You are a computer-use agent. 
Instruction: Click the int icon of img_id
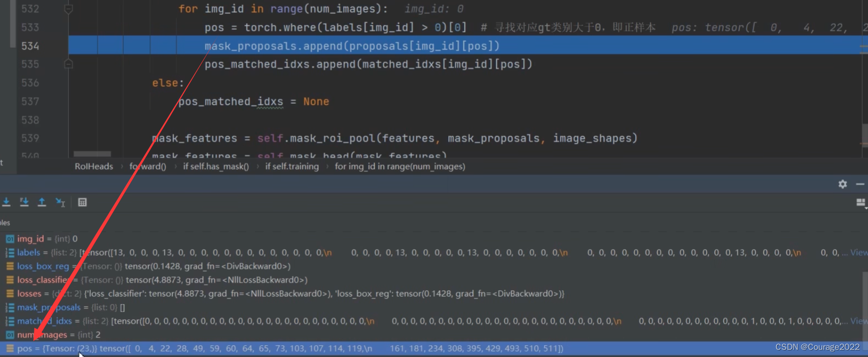click(x=10, y=239)
